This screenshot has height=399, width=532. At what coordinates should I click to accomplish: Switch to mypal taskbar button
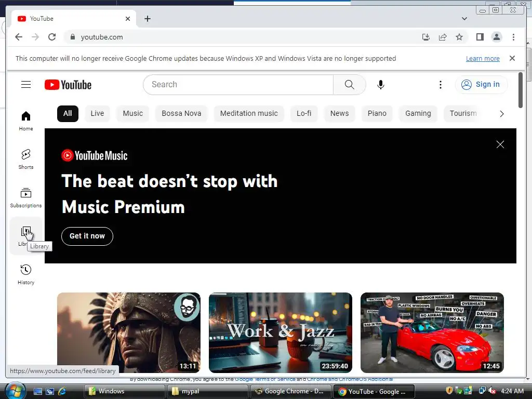point(208,391)
